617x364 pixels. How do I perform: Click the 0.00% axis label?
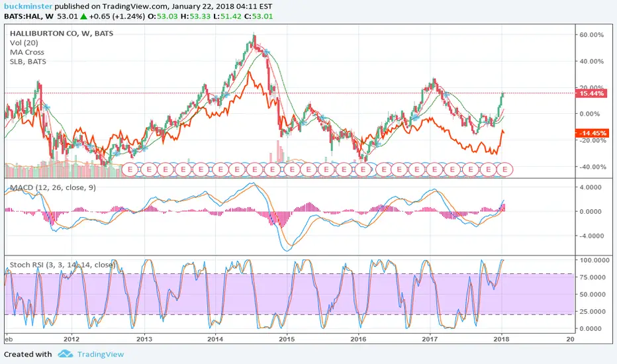[x=591, y=114]
